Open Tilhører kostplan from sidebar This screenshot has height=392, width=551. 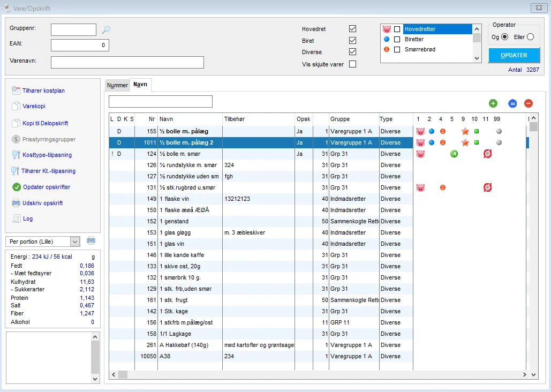click(x=43, y=91)
